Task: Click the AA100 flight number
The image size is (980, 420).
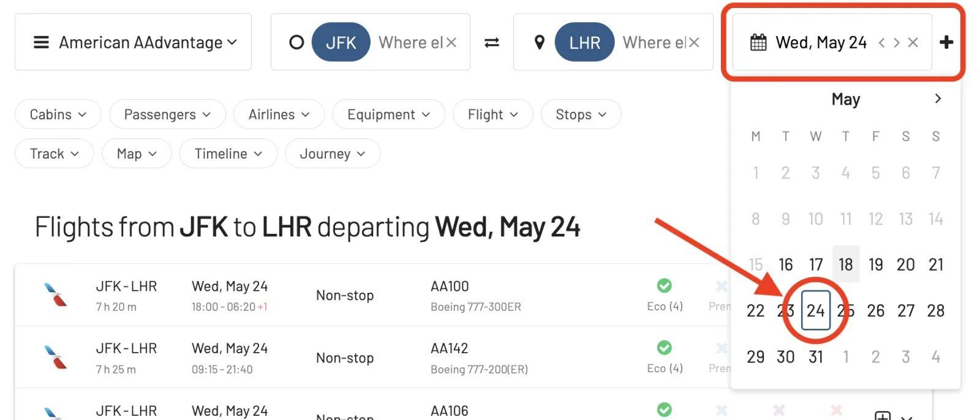Action: coord(450,287)
